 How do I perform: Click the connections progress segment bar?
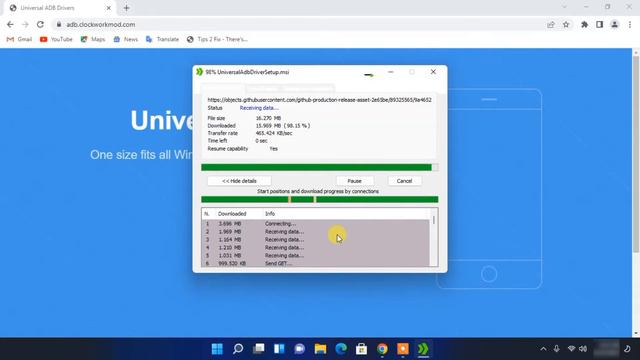pos(320,199)
